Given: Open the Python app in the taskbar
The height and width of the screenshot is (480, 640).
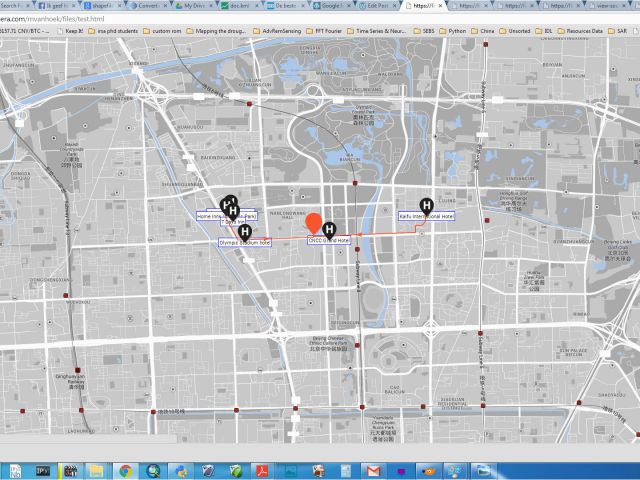Looking at the screenshot, I should coord(180,471).
